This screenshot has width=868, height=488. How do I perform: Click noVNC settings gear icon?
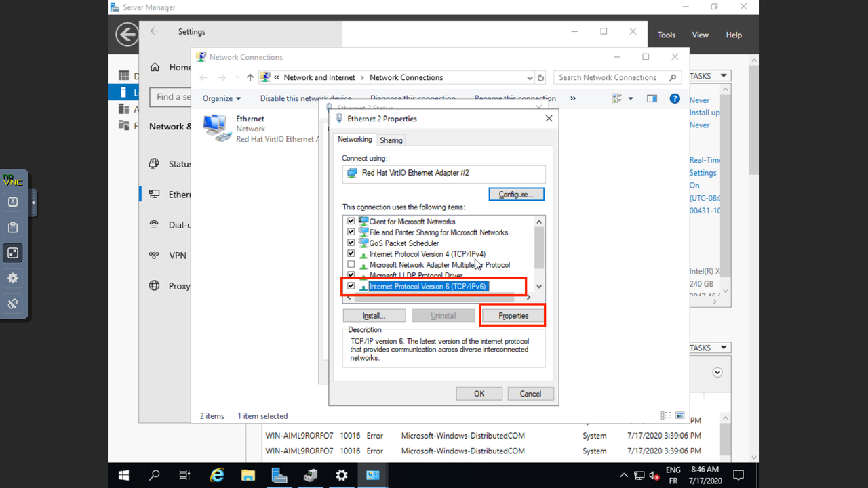coord(13,278)
